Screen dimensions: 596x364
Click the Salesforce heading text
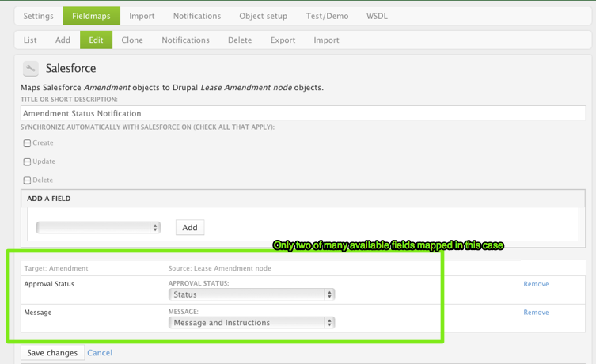(70, 68)
